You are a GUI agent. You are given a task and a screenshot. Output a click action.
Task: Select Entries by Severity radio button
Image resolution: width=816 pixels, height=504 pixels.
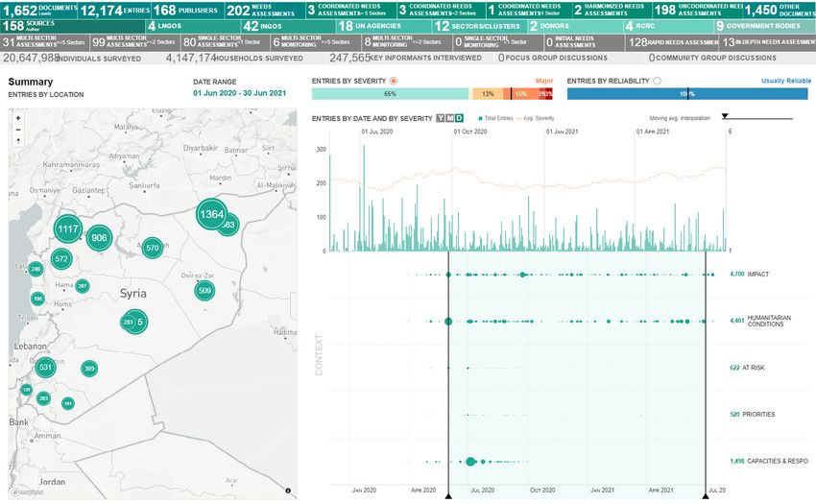pyautogui.click(x=394, y=82)
